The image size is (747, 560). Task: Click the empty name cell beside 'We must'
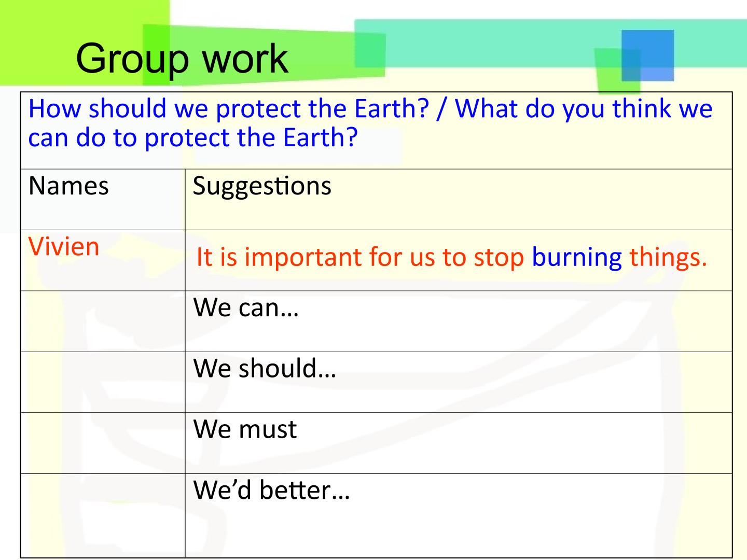[x=103, y=443]
